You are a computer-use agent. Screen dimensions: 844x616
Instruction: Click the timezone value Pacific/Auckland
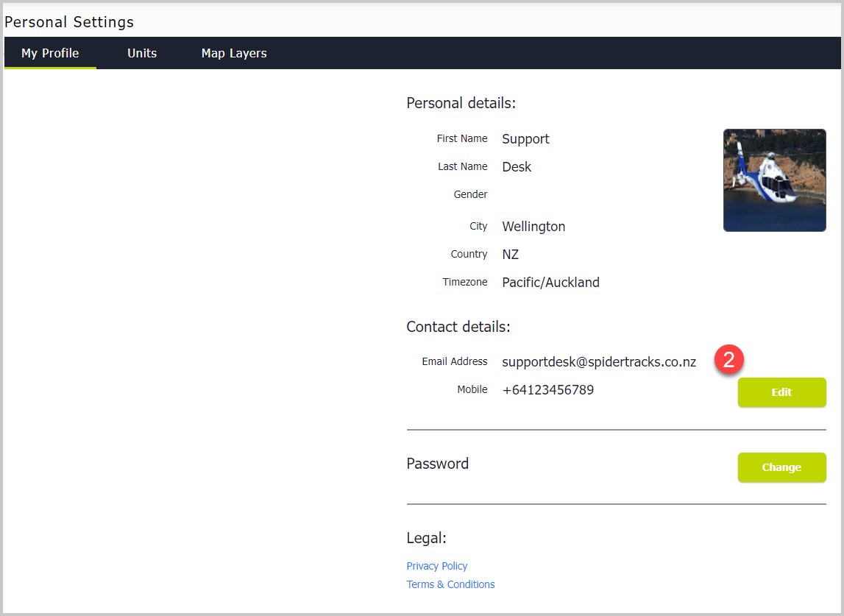550,282
